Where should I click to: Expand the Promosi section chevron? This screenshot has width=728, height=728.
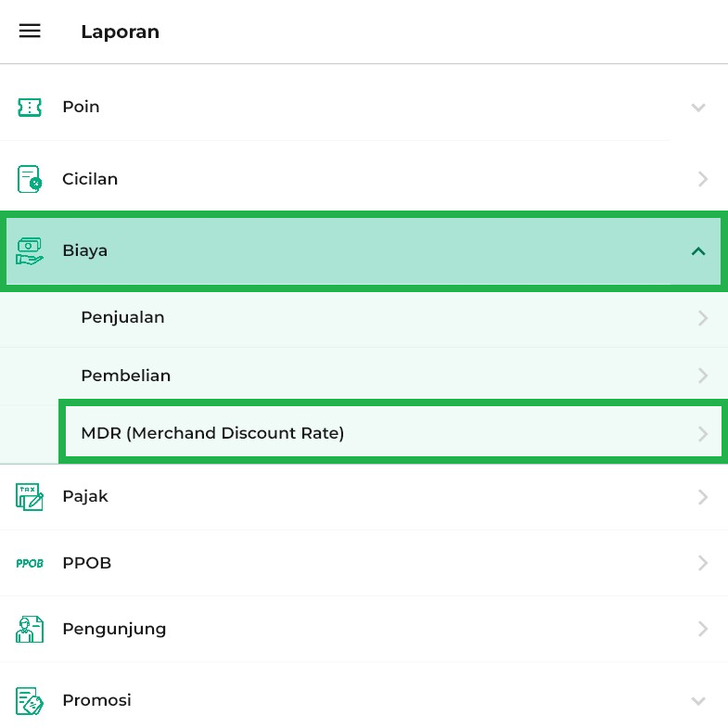tap(698, 700)
